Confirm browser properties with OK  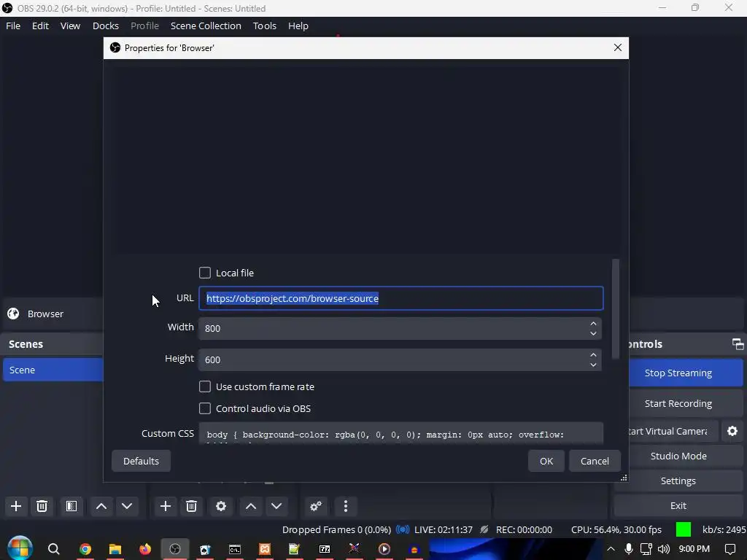pos(546,461)
